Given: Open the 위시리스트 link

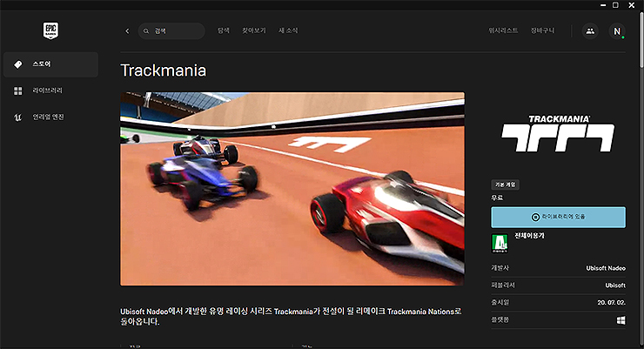Looking at the screenshot, I should pos(503,30).
